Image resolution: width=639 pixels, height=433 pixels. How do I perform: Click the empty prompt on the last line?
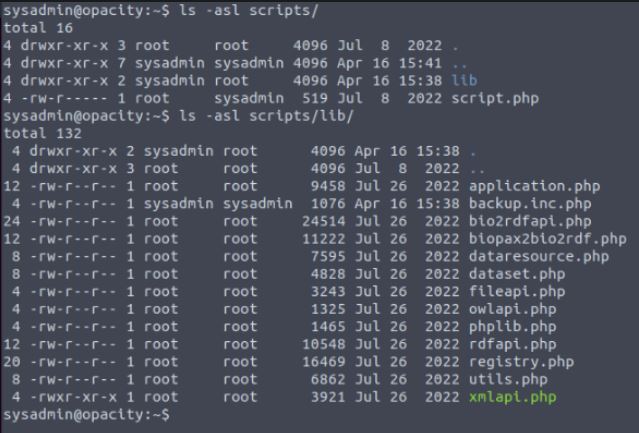pyautogui.click(x=86, y=415)
